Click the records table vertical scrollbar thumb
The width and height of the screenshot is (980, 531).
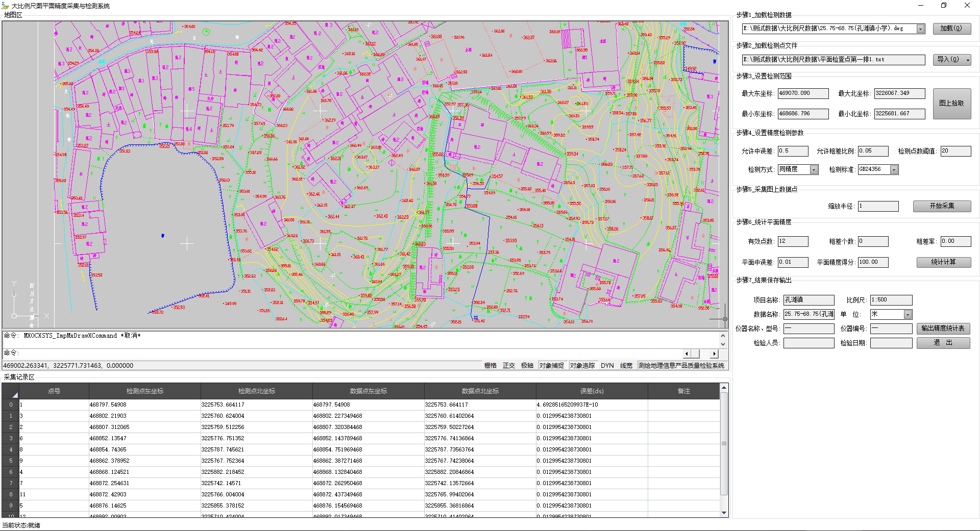click(x=724, y=444)
